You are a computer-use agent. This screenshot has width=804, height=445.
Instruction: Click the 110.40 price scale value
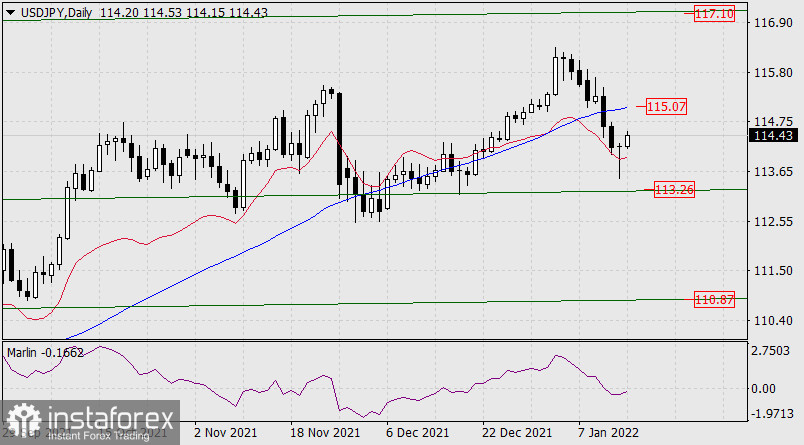coord(773,320)
